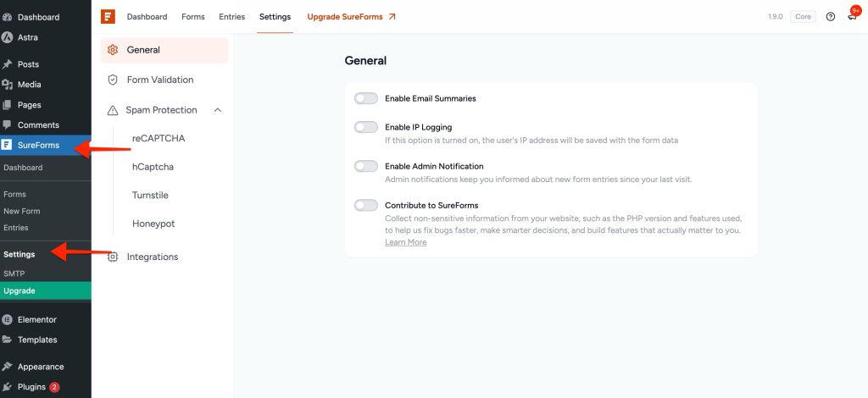The height and width of the screenshot is (398, 868).
Task: Click the Posts pushpin icon
Action: point(7,64)
